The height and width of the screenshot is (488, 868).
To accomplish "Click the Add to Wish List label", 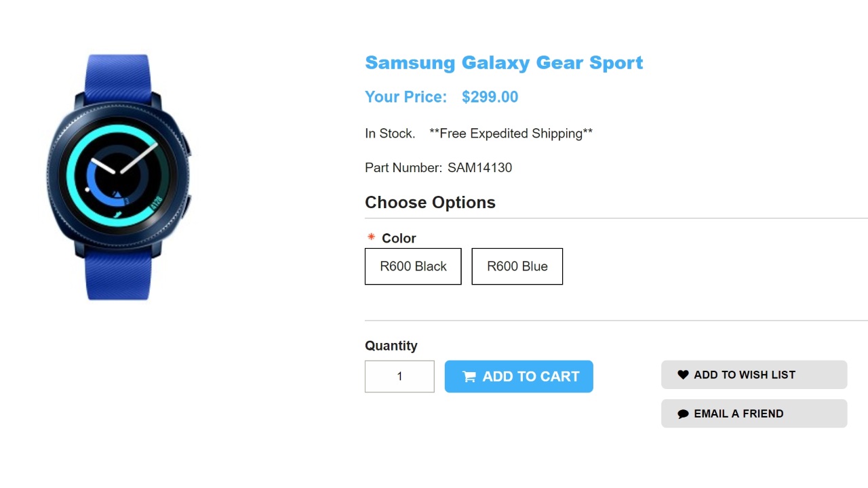I will (745, 375).
